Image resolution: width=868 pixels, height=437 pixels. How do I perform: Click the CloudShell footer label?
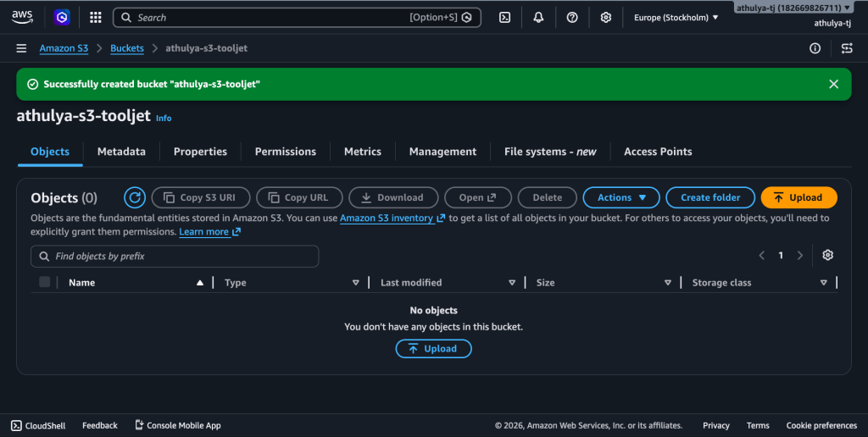46,425
